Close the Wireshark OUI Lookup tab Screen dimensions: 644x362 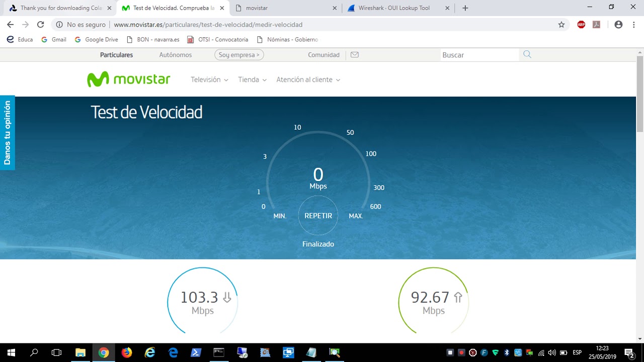coord(447,8)
